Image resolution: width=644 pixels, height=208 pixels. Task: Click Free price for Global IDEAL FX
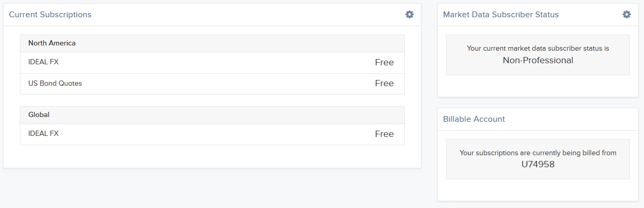point(384,134)
